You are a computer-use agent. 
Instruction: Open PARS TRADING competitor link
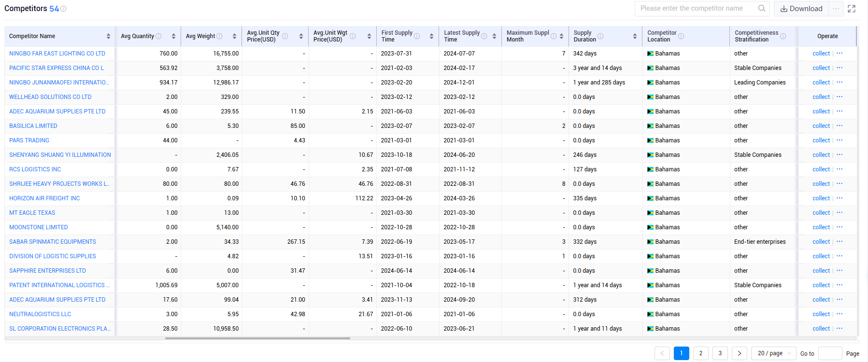click(x=29, y=140)
